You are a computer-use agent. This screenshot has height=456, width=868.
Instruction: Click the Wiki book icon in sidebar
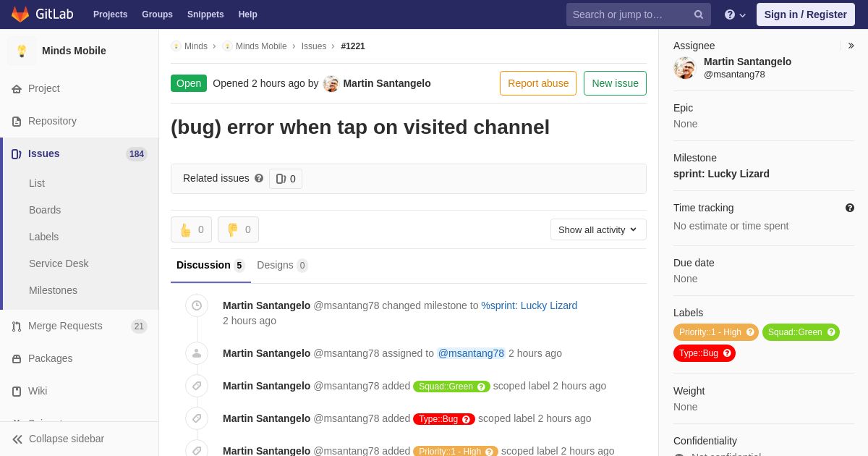pyautogui.click(x=17, y=392)
